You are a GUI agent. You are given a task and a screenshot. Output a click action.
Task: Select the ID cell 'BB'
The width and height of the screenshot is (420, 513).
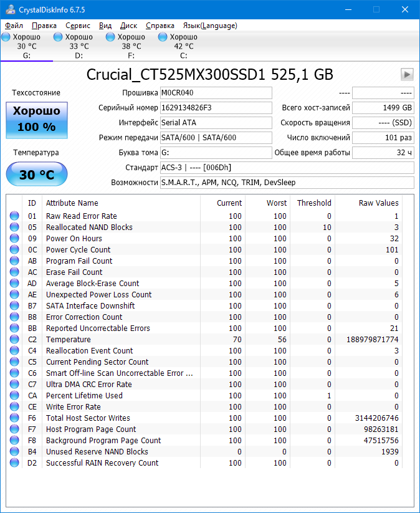pos(32,328)
